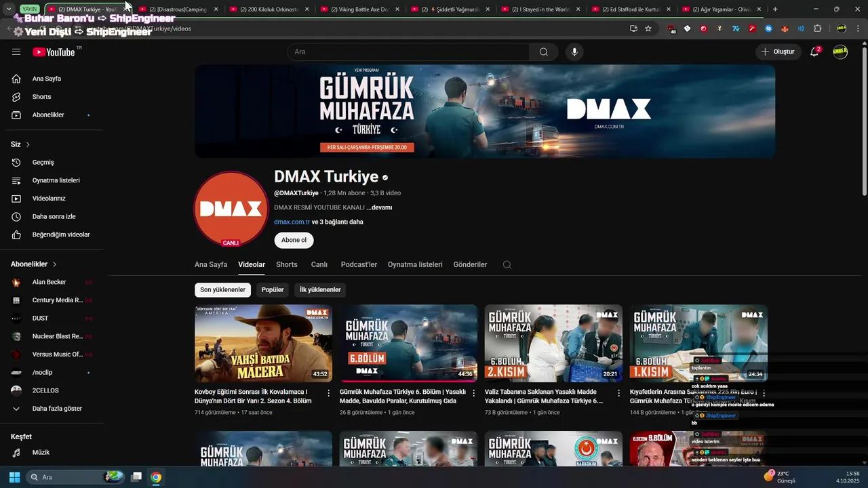Open the Windows Start button

14,477
